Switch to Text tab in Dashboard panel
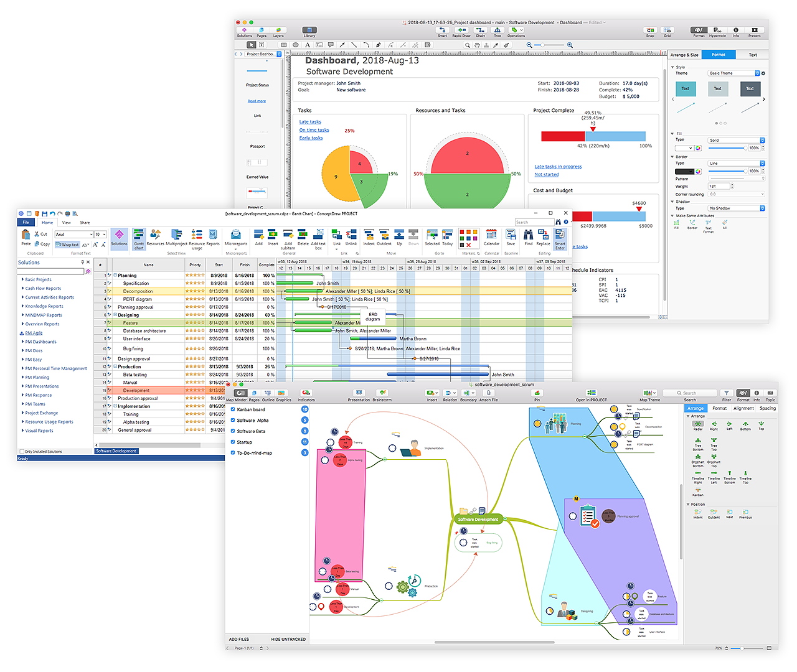 click(753, 55)
